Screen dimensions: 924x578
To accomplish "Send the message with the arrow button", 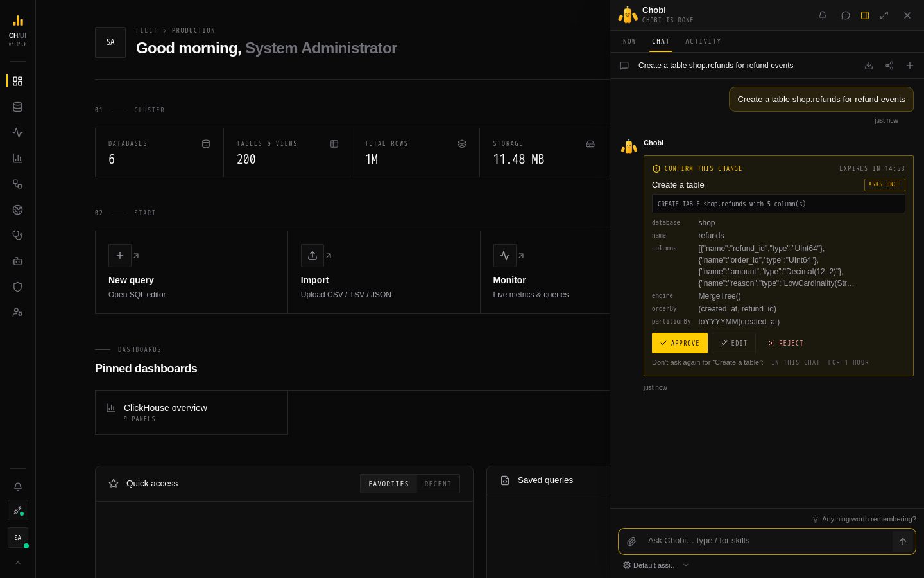I will (x=903, y=541).
